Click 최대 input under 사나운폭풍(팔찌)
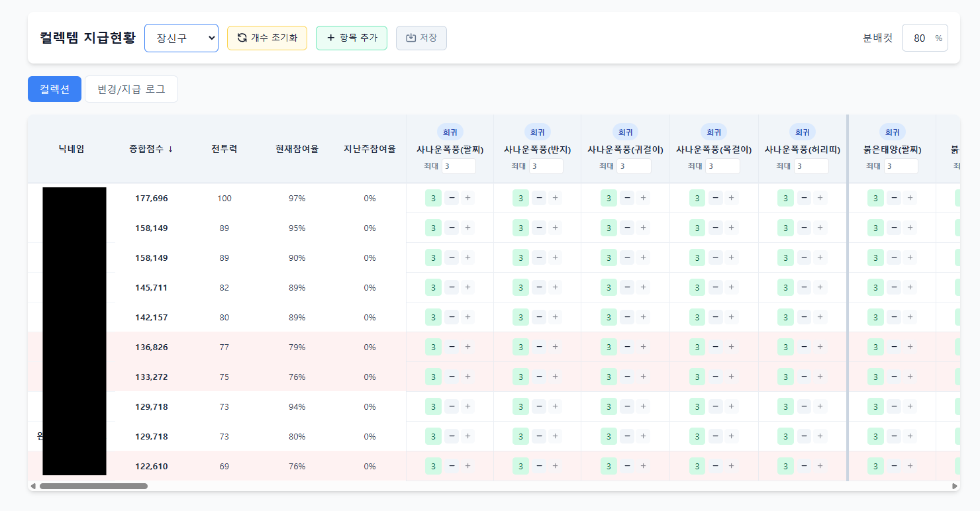 pos(459,166)
